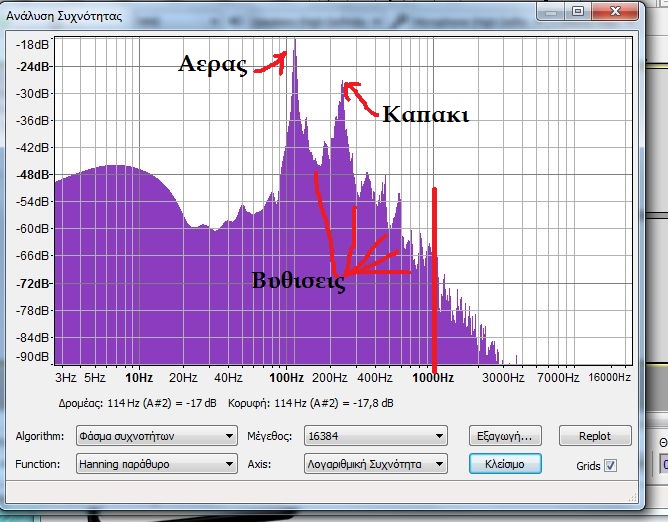
Task: Click the spectrum peak labeled Αερας
Action: click(x=294, y=42)
